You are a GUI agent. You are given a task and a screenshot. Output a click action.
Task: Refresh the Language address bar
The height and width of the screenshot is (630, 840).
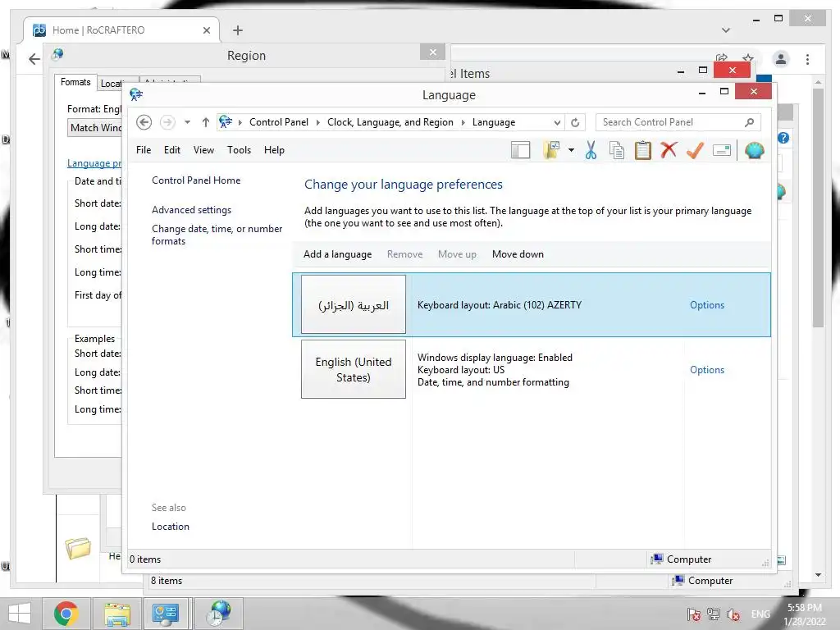(x=575, y=123)
